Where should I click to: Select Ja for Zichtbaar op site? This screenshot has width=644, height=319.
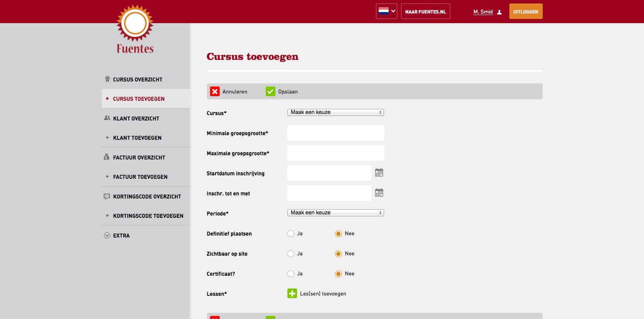coord(291,254)
